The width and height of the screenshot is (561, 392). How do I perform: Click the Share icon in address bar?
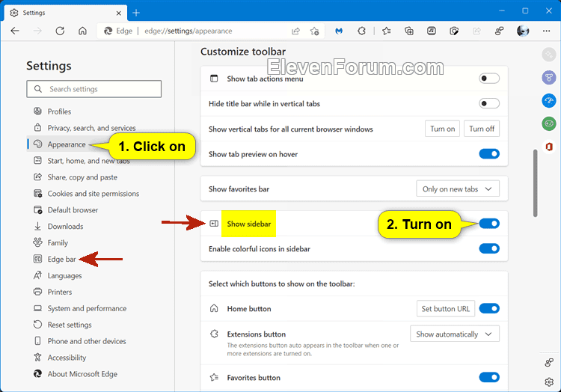[296, 31]
